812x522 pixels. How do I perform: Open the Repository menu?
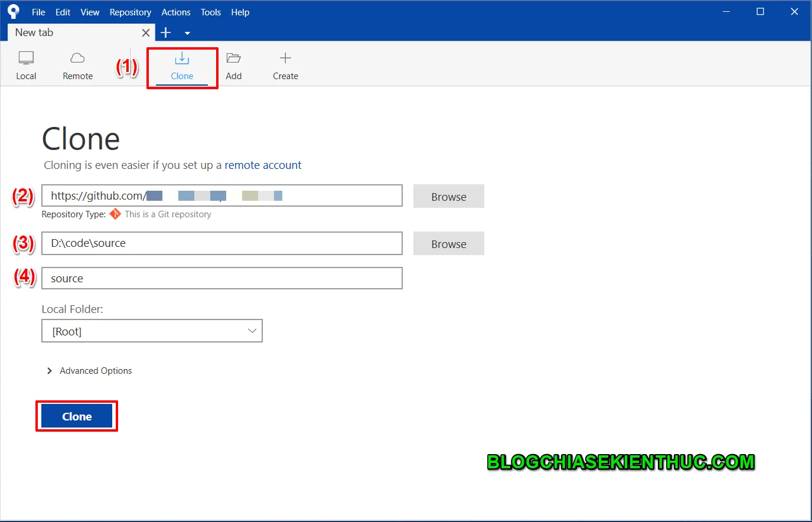130,12
